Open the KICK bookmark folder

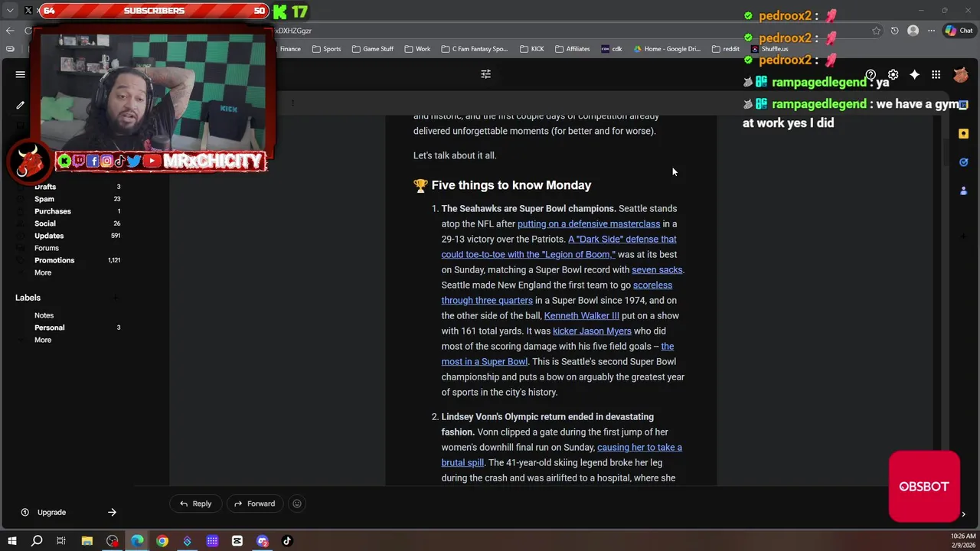point(532,49)
